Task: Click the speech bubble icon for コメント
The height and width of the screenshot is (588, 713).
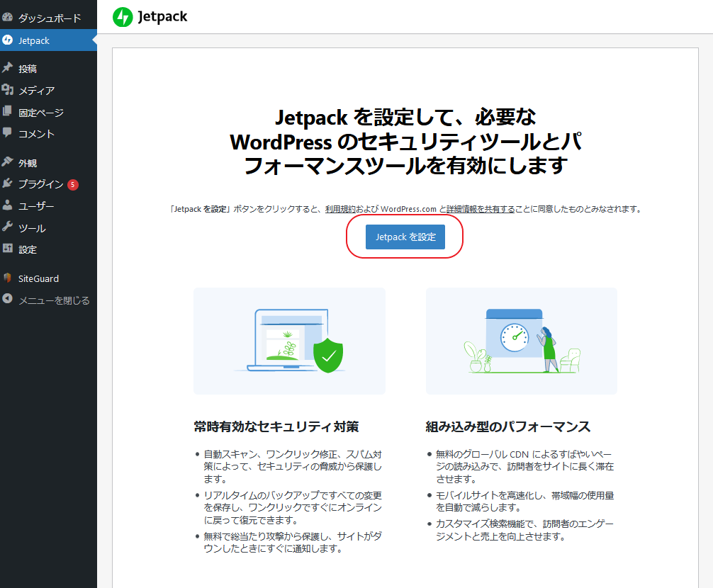Action: (8, 133)
